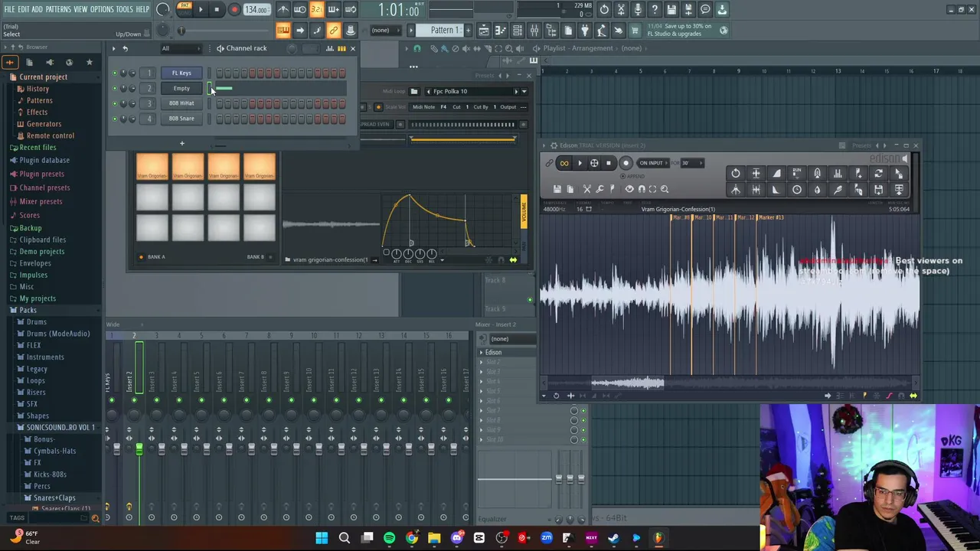The height and width of the screenshot is (551, 980).
Task: Select Marker #13 in Edison waveform
Action: [x=771, y=218]
